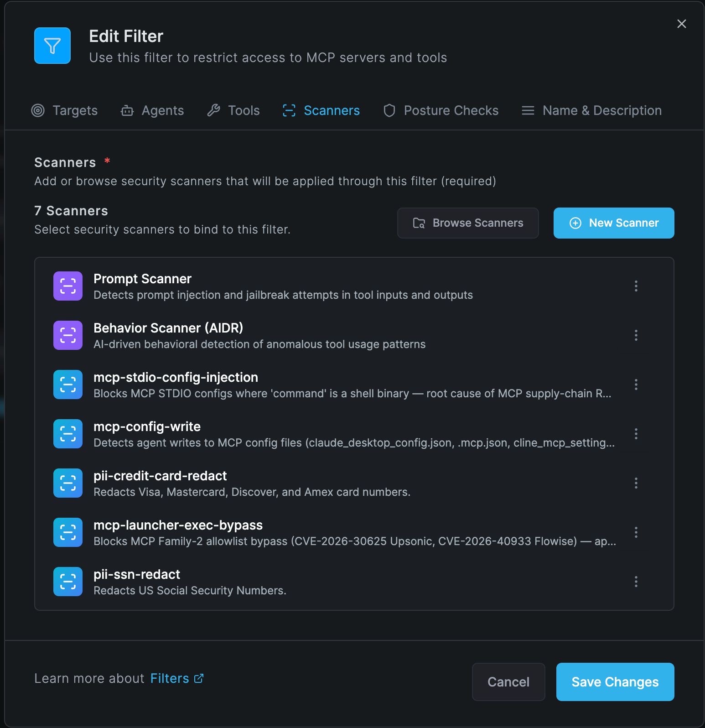Click the mcp-stdio-config-injection scanner icon
The width and height of the screenshot is (705, 728).
click(68, 385)
